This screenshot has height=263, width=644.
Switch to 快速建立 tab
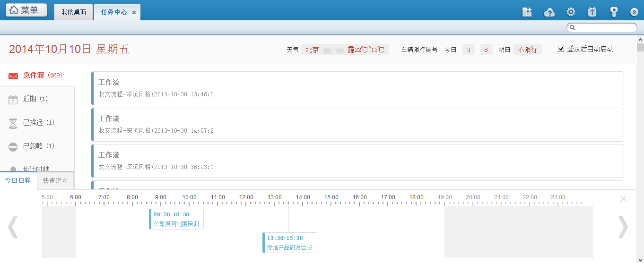coord(55,180)
